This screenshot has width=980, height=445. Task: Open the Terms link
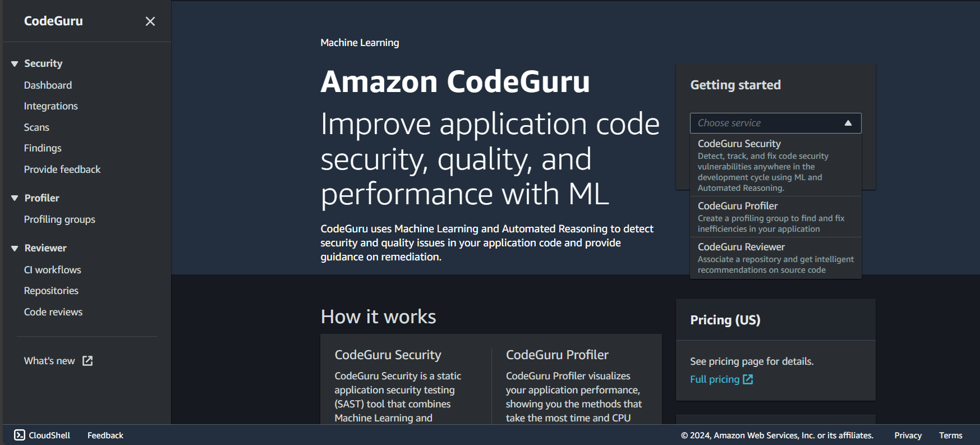click(x=951, y=435)
